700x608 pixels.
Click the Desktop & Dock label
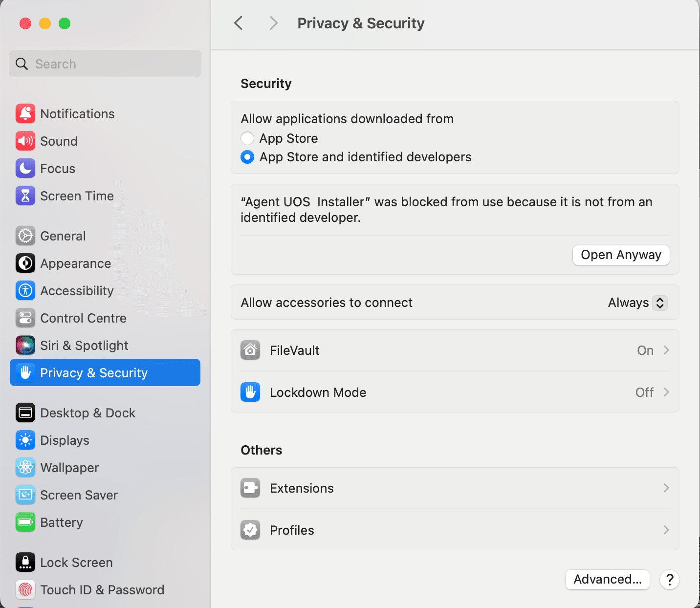[x=87, y=413]
